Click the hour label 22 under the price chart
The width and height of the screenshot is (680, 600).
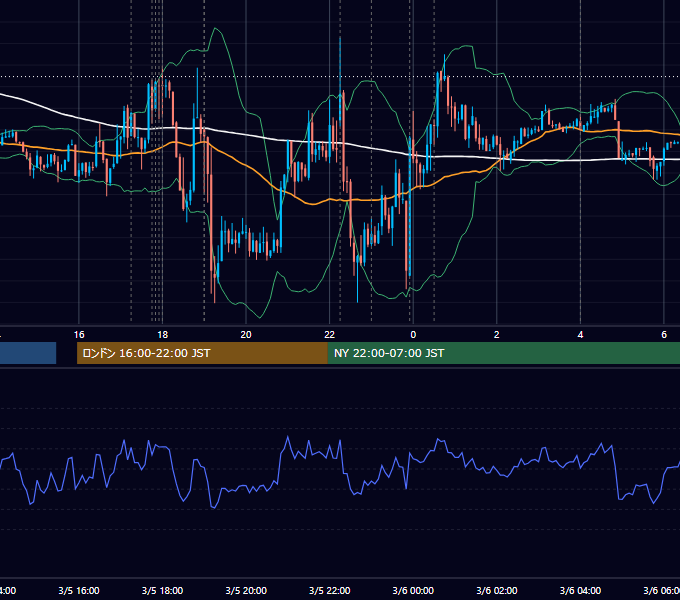point(330,335)
